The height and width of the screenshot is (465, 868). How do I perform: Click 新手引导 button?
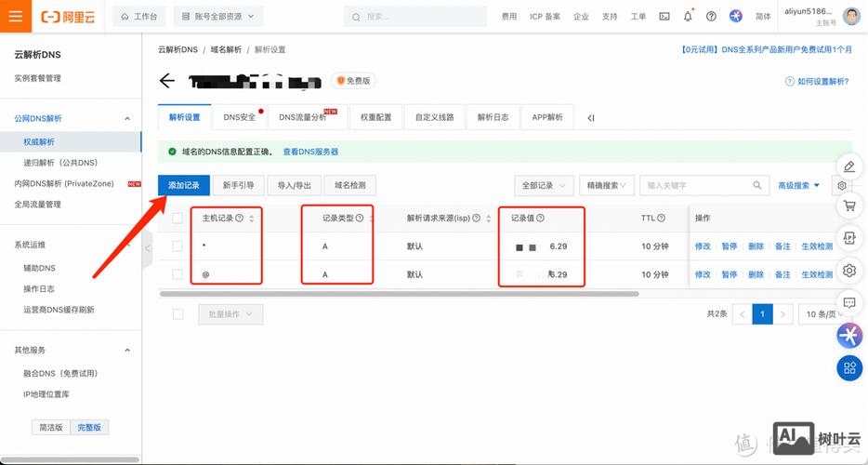(238, 185)
